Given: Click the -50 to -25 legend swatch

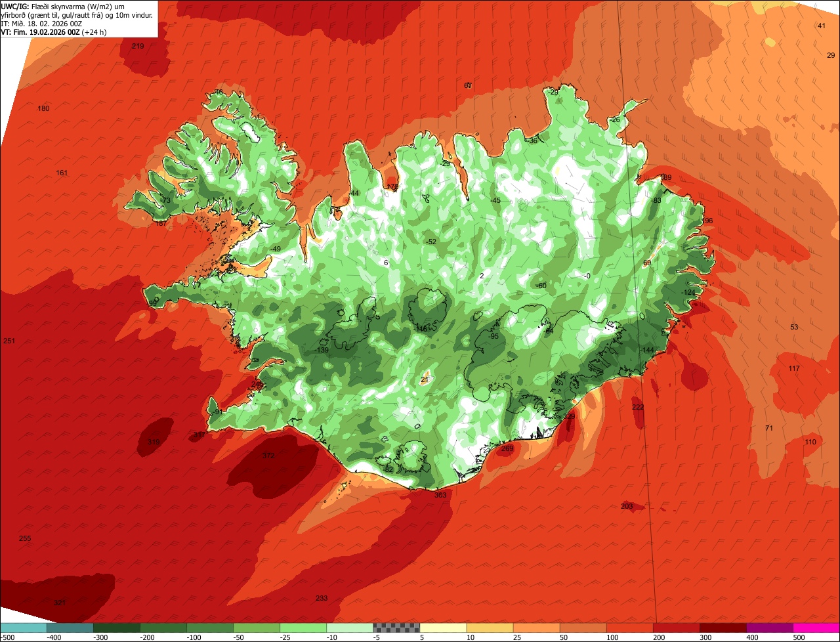Looking at the screenshot, I should (x=257, y=628).
